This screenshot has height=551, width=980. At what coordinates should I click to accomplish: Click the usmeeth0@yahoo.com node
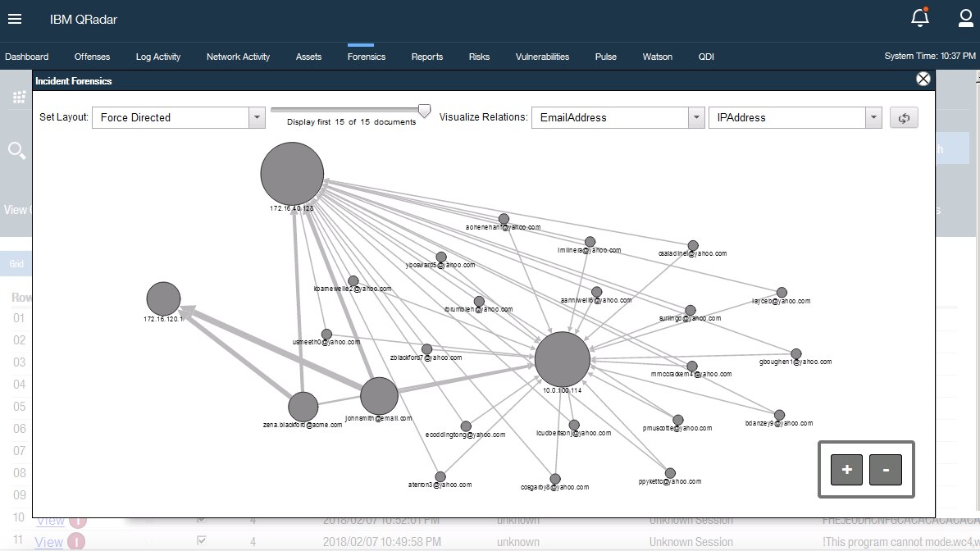tap(326, 335)
